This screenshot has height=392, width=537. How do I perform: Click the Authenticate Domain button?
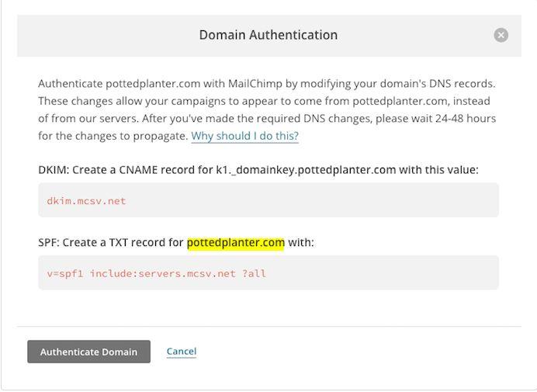pos(88,352)
